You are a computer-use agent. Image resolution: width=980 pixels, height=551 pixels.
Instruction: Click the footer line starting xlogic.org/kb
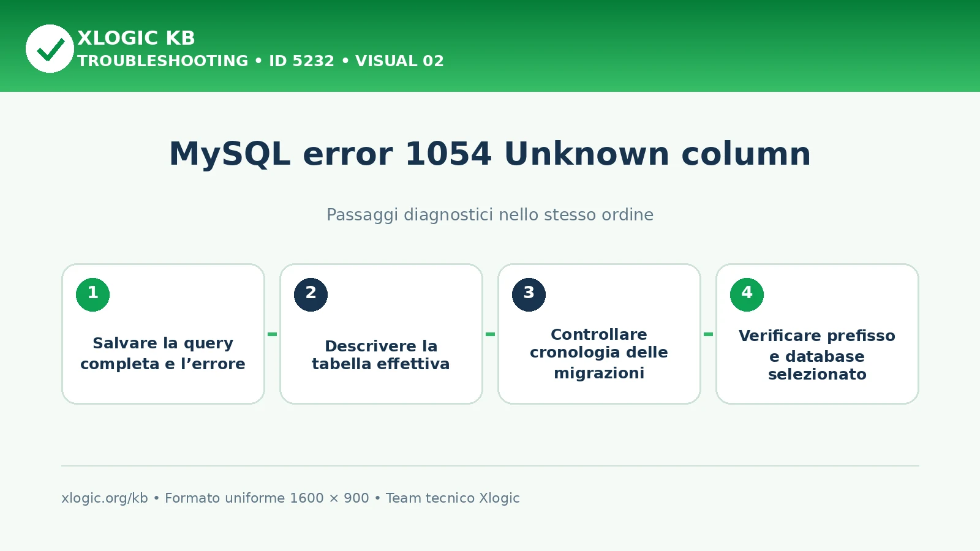pos(290,498)
